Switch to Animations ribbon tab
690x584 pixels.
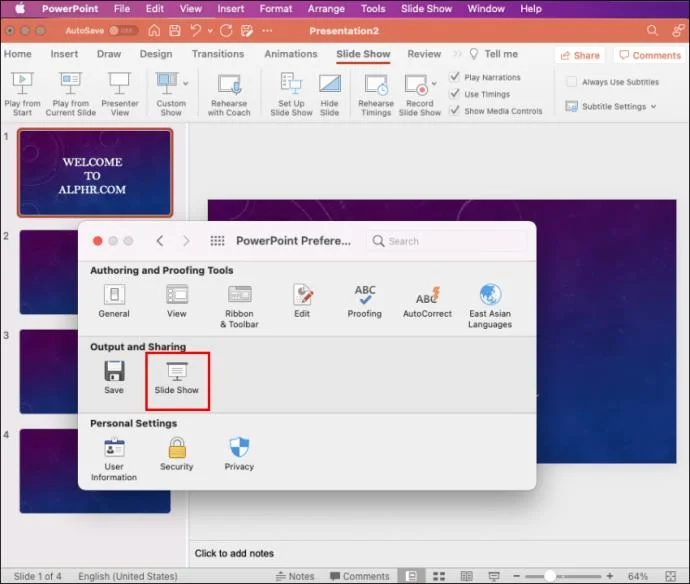[x=290, y=54]
